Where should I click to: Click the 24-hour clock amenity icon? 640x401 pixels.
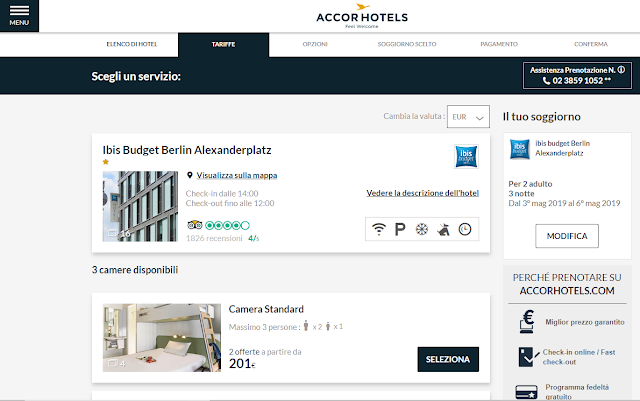[465, 229]
